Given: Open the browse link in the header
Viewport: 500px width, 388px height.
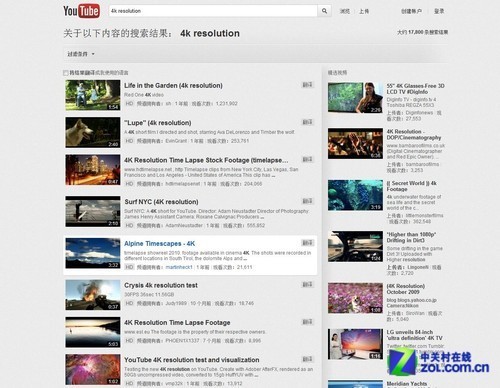Looking at the screenshot, I should point(345,11).
